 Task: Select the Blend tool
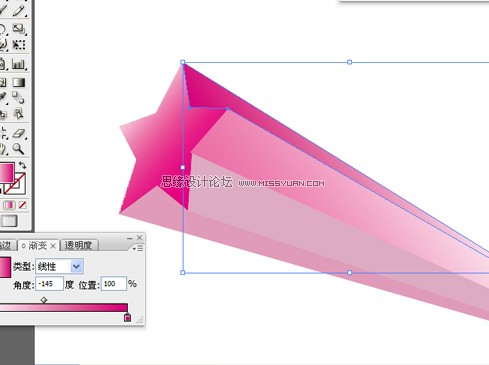coord(18,97)
